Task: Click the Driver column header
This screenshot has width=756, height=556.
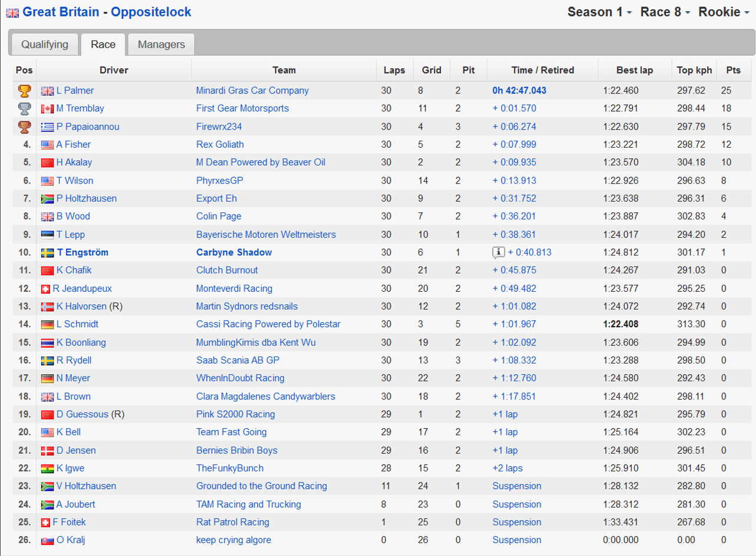Action: pyautogui.click(x=114, y=70)
